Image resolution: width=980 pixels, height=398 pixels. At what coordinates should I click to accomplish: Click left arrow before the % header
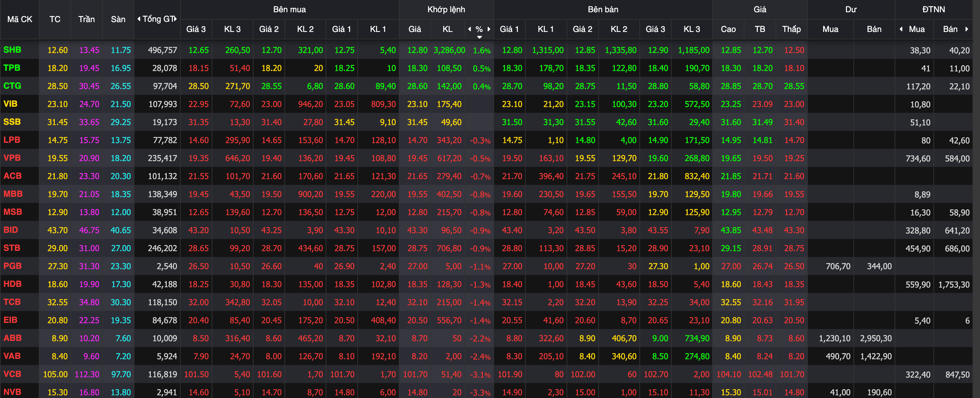470,29
